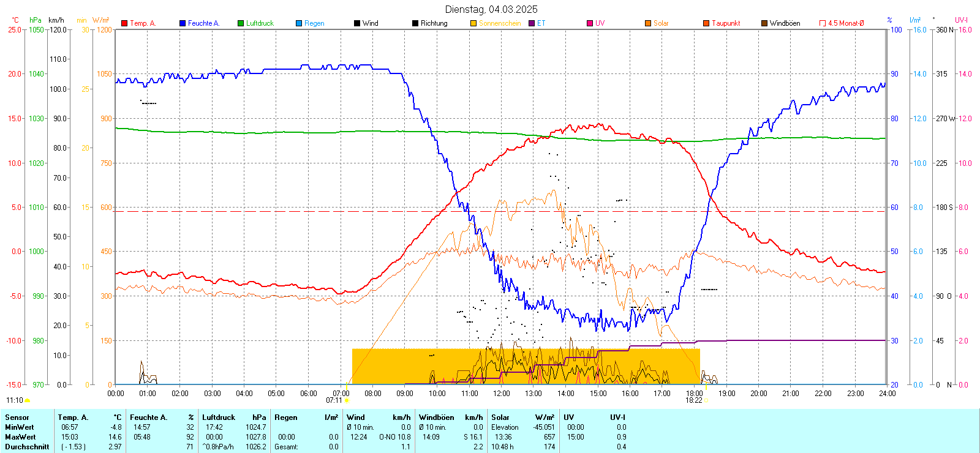Click the brown Windböen legend square
The image size is (980, 453).
tap(764, 23)
